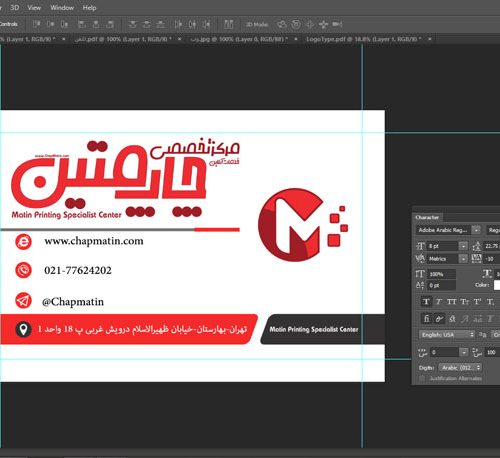
Task: Click www.chapmatin.com text on the canvas
Action: (94, 241)
